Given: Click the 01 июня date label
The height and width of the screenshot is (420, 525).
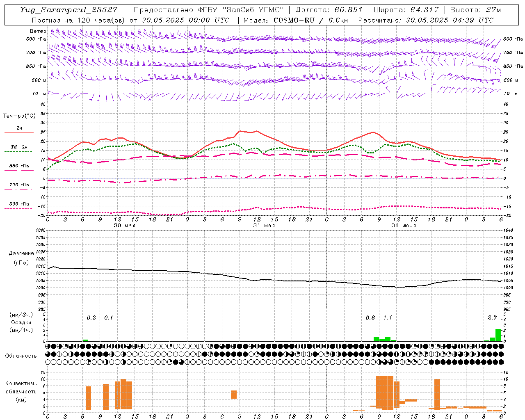Looking at the screenshot, I should tap(403, 226).
